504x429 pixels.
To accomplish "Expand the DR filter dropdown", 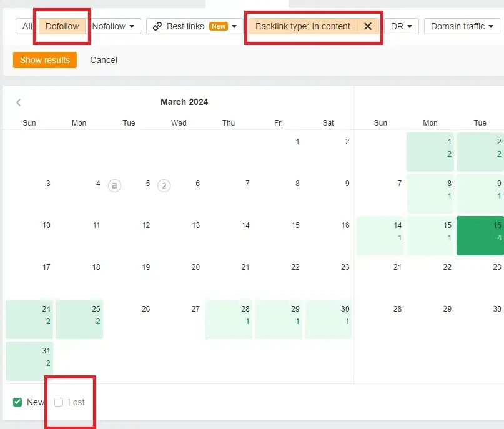I will click(x=401, y=26).
